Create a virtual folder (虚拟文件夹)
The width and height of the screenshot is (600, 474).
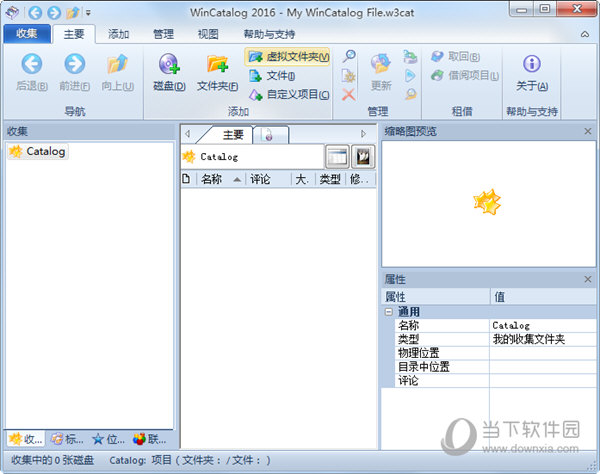click(x=287, y=57)
